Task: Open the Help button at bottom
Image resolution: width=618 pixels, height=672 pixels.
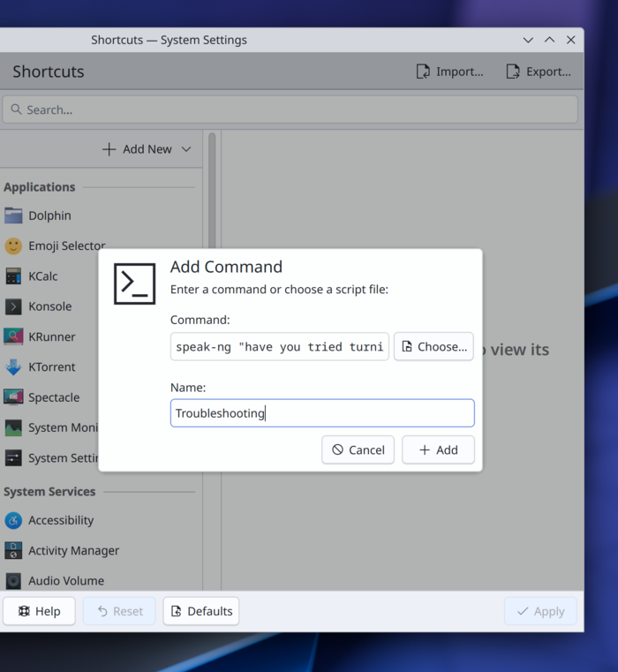Action: pos(40,611)
